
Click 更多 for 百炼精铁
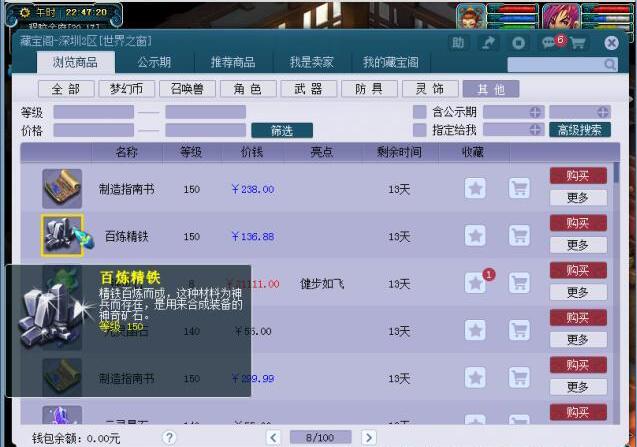click(578, 245)
